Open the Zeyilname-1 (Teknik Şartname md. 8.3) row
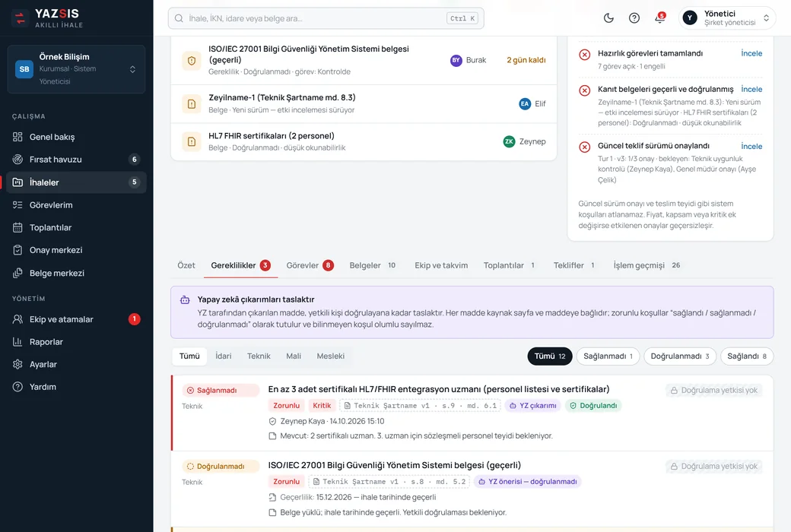 click(x=364, y=104)
